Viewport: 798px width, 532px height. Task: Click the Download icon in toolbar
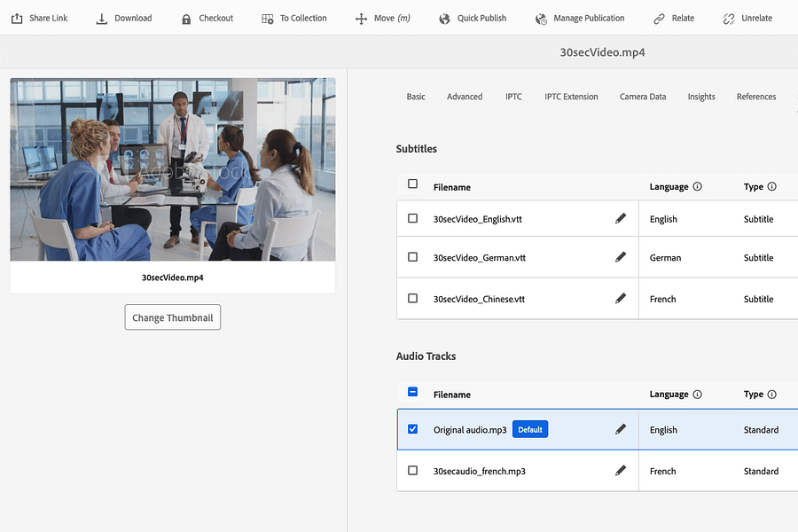[x=102, y=19]
